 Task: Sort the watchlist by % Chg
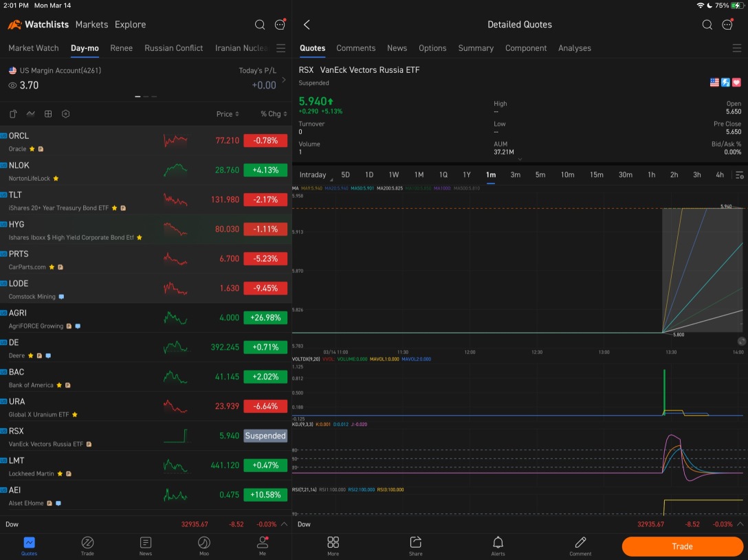click(274, 114)
